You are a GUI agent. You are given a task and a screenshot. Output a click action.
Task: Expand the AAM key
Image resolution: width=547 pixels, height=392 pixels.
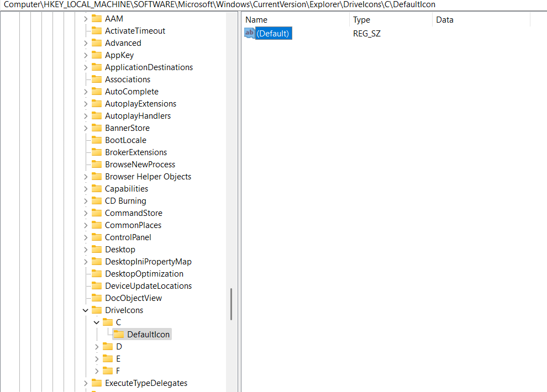tap(86, 19)
